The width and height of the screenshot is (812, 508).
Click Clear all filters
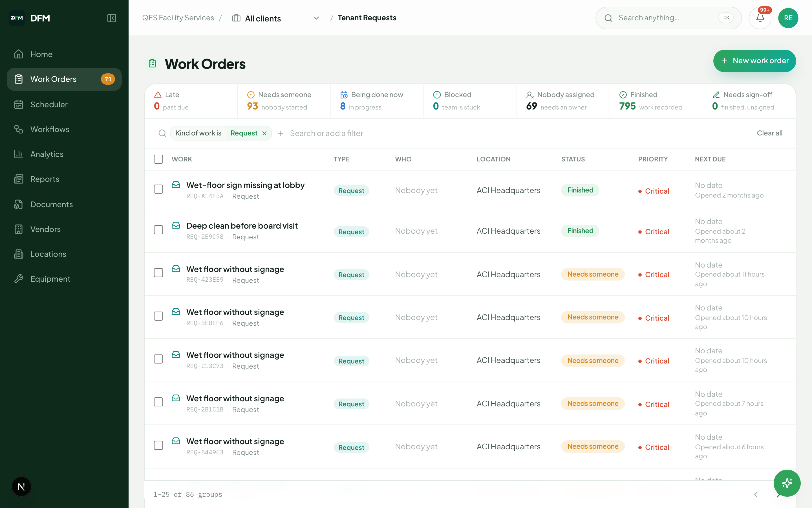pos(769,133)
